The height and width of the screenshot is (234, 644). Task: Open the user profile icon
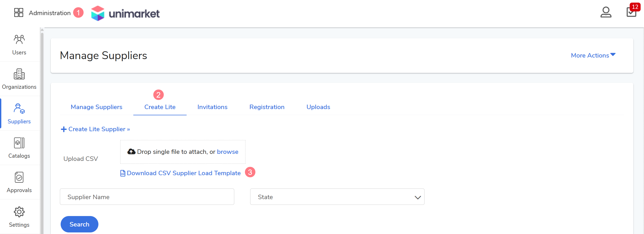[605, 12]
